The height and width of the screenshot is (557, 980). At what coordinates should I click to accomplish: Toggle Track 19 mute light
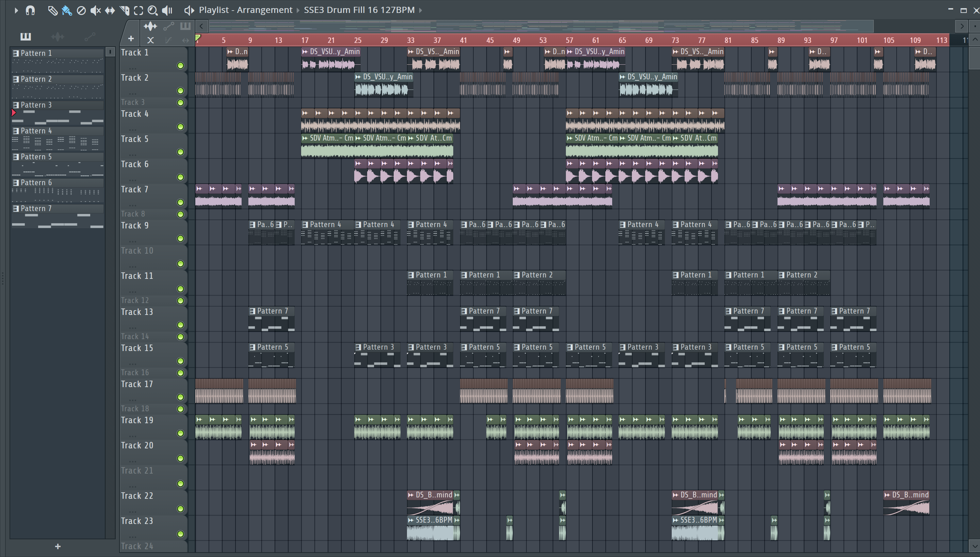pyautogui.click(x=180, y=433)
